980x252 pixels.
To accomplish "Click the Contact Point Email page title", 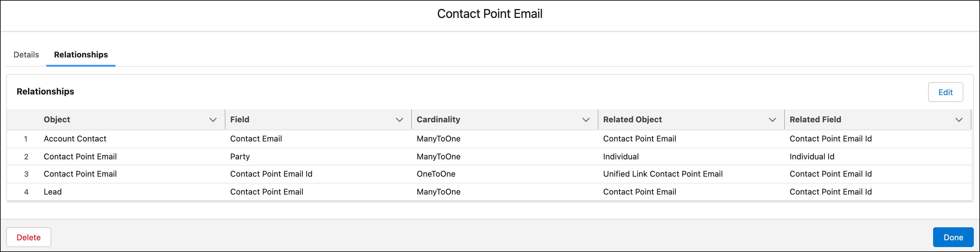I will [x=490, y=14].
